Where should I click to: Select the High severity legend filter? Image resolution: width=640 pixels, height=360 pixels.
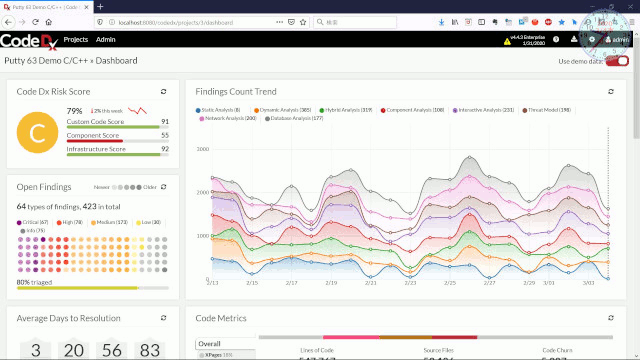(x=69, y=222)
